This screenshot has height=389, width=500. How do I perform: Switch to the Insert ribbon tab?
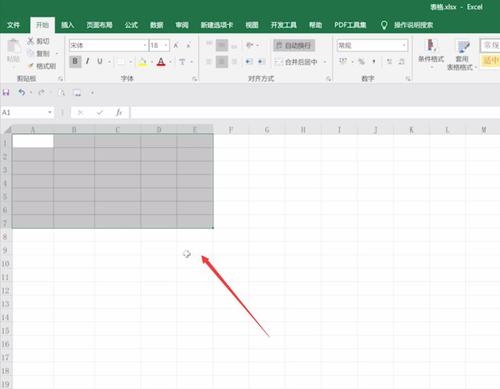[x=67, y=25]
